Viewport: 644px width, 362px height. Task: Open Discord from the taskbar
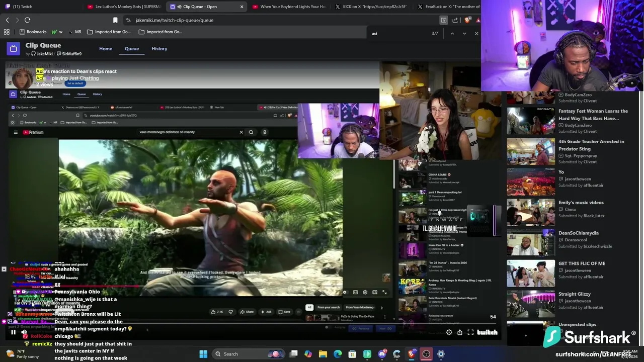point(382,354)
